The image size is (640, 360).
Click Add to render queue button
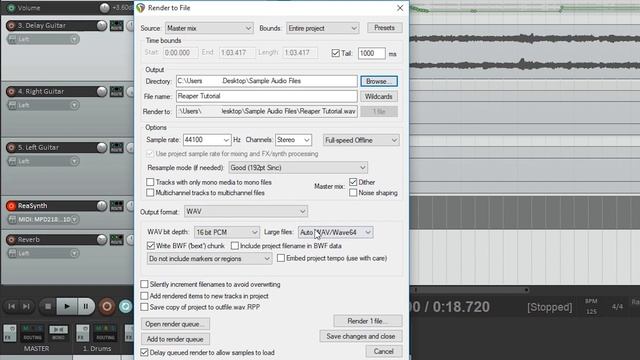(176, 339)
